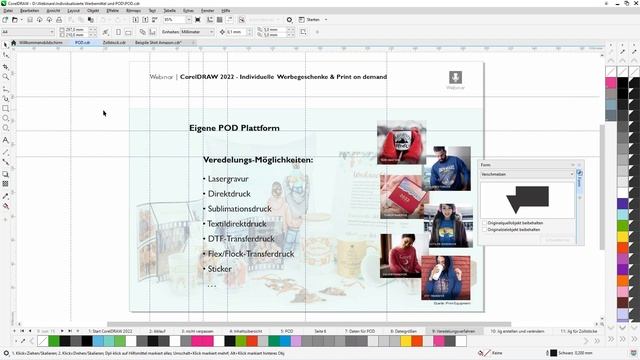Viewport: 640px width, 360px height.
Task: Open the Hilfe menu
Action: (x=226, y=11)
